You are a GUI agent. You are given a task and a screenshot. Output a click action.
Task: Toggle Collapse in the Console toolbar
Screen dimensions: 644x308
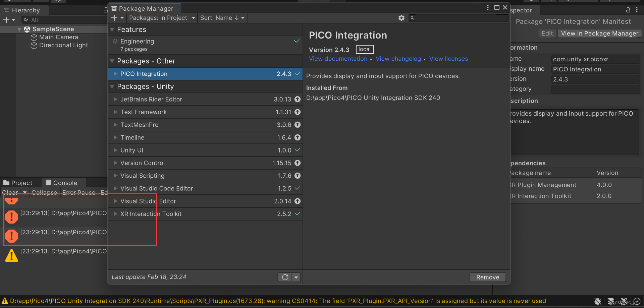pyautogui.click(x=44, y=192)
